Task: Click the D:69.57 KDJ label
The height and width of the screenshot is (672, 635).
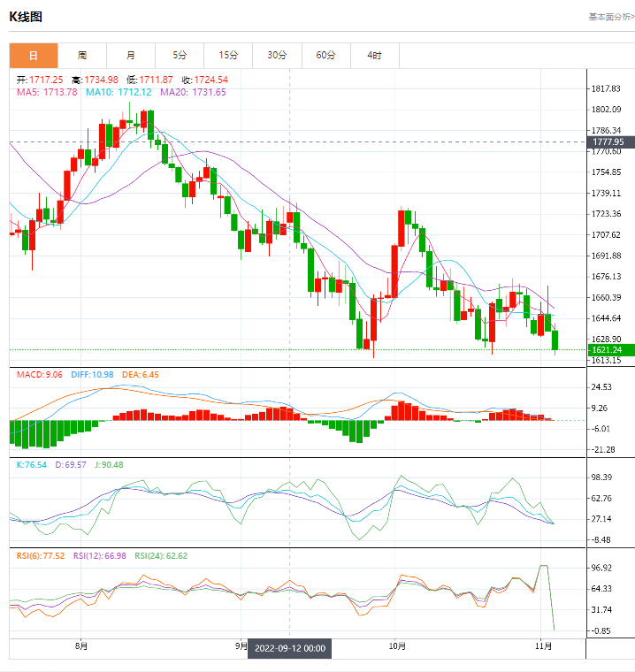Action: (71, 464)
